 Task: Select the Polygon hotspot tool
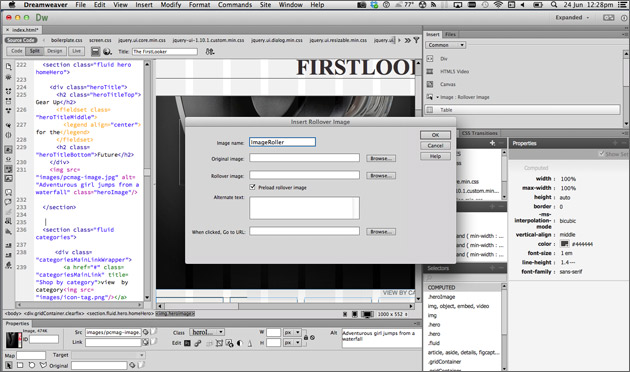point(43,365)
